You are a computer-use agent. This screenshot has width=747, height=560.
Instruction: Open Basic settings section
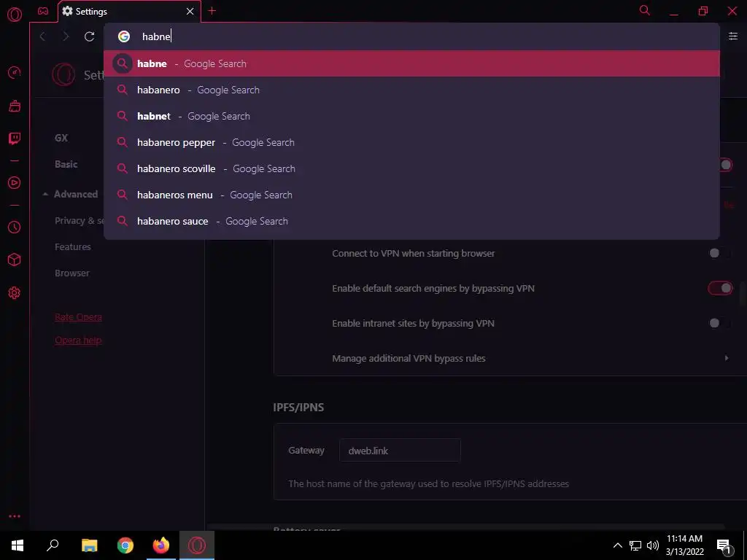66,164
